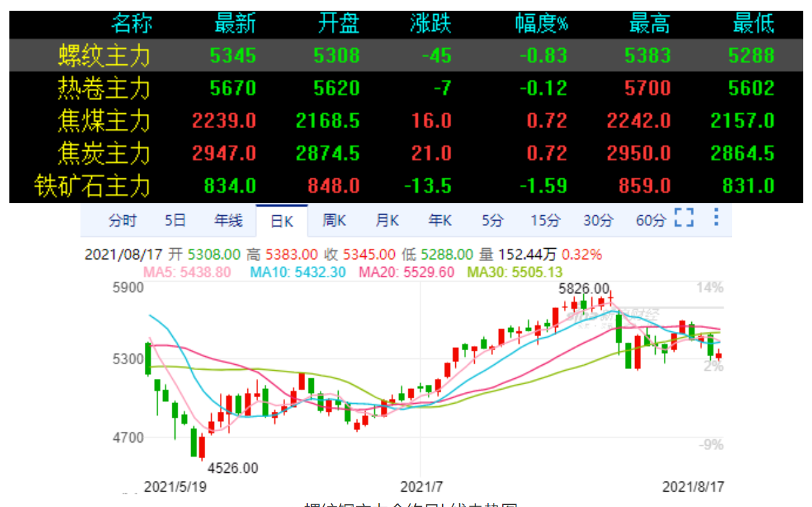Viewport: 812px width, 507px height.
Task: Click the 热卷主力 contract name
Action: [104, 88]
